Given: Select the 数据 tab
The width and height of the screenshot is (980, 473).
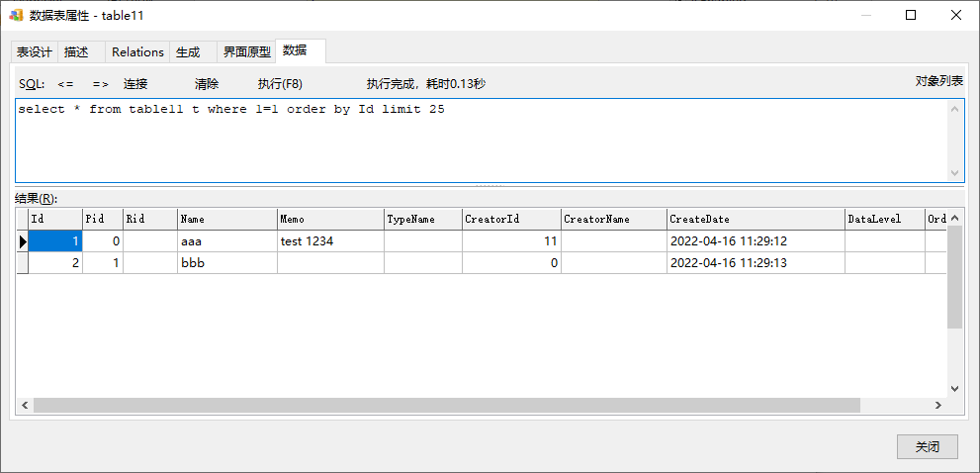Looking at the screenshot, I should 301,50.
